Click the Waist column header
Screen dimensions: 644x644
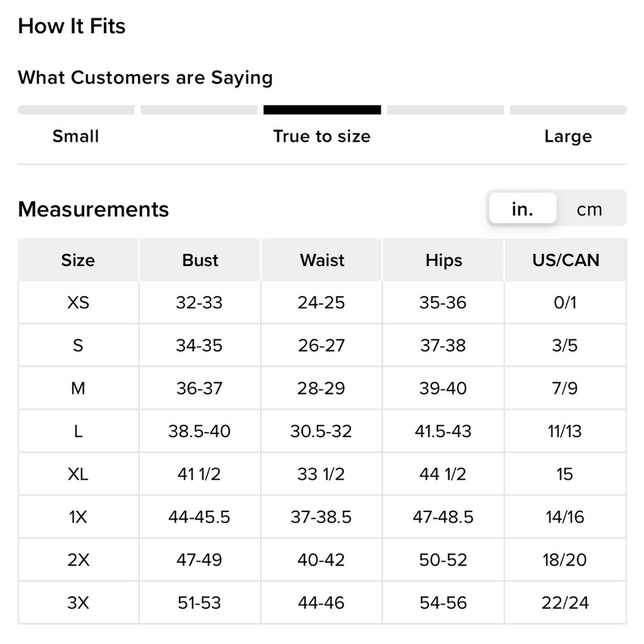coord(321,260)
